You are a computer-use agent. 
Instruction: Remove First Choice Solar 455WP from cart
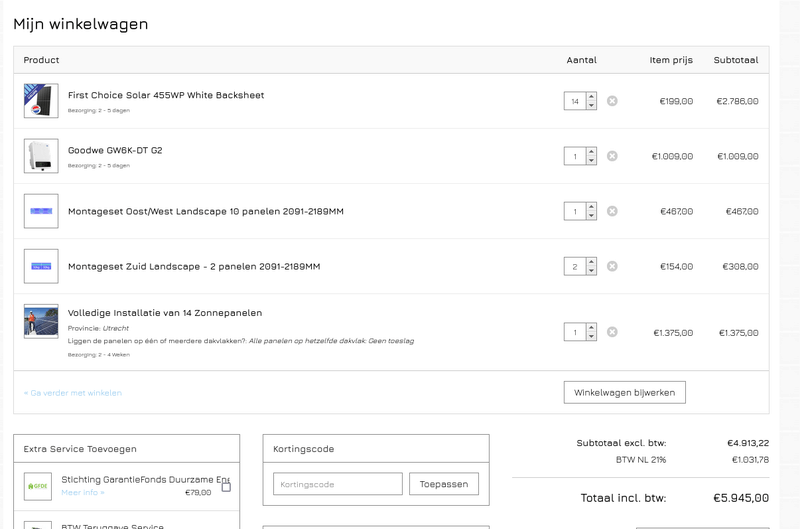click(x=612, y=101)
